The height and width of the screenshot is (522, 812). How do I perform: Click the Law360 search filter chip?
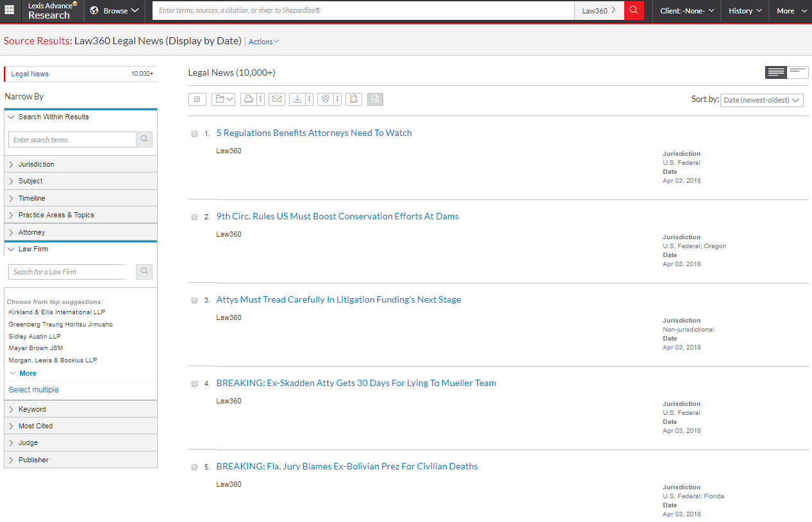click(599, 10)
